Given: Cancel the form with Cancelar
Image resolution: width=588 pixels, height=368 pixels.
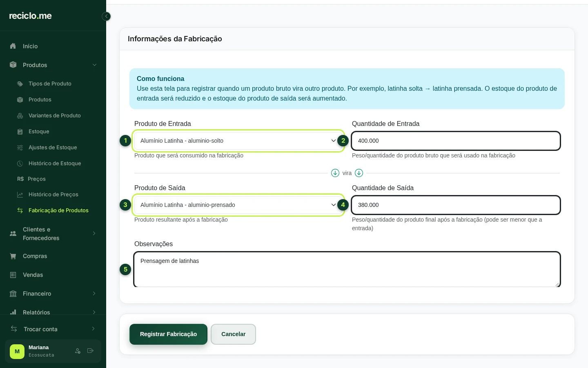Looking at the screenshot, I should click(233, 334).
